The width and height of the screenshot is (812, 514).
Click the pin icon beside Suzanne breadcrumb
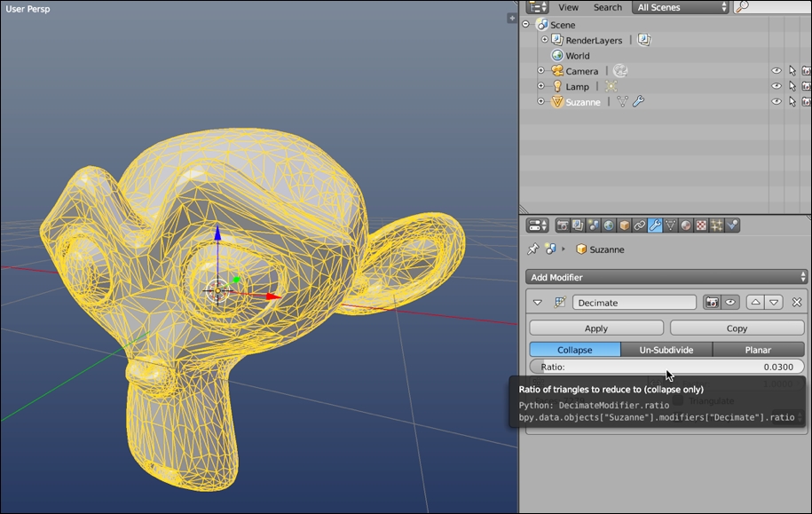click(x=532, y=249)
